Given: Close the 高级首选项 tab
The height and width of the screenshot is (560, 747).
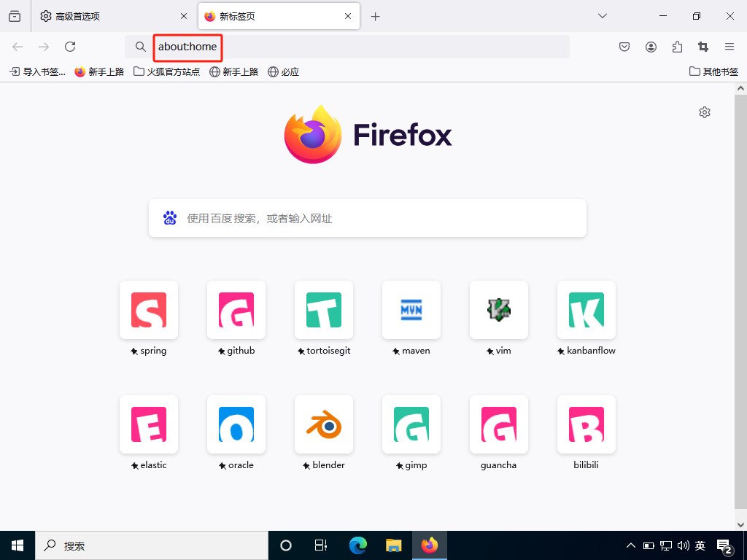Looking at the screenshot, I should click(183, 16).
